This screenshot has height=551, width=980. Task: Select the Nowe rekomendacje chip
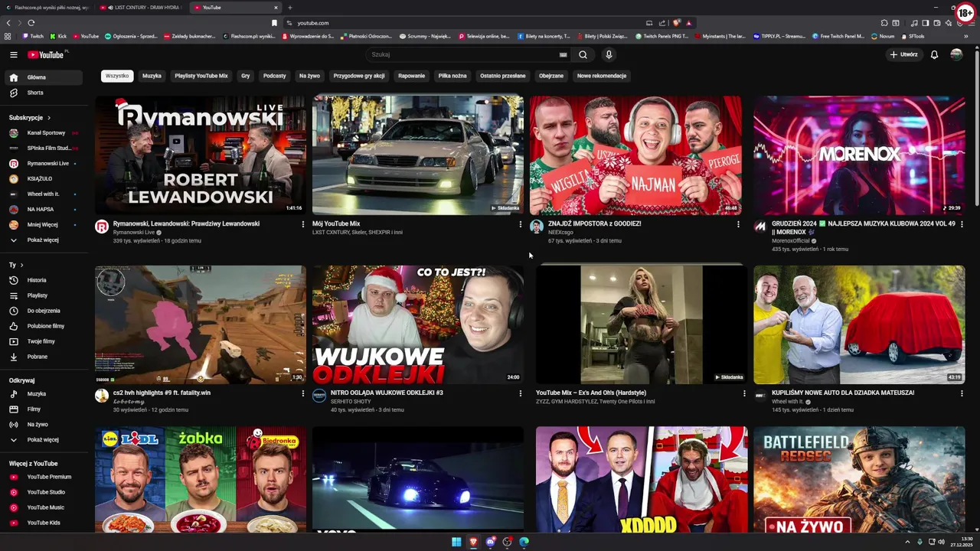pos(602,76)
